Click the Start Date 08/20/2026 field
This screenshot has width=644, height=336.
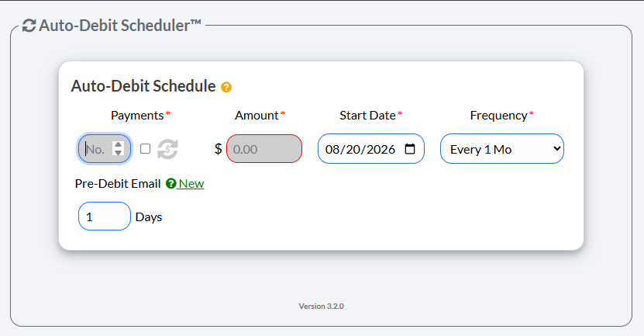coord(371,148)
